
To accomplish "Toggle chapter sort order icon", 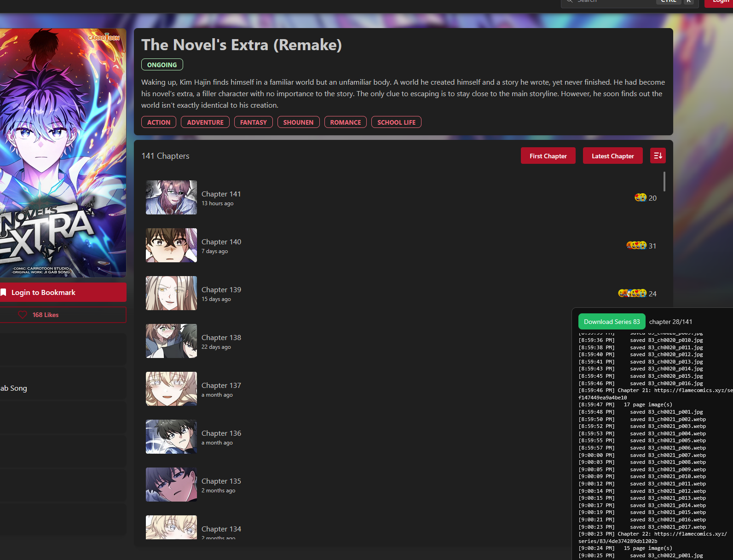I will 658,156.
